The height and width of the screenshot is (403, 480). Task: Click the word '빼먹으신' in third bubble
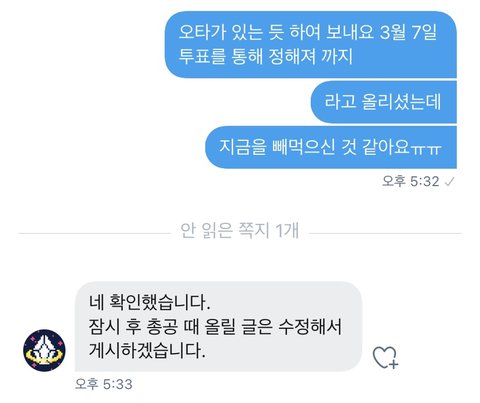click(303, 147)
